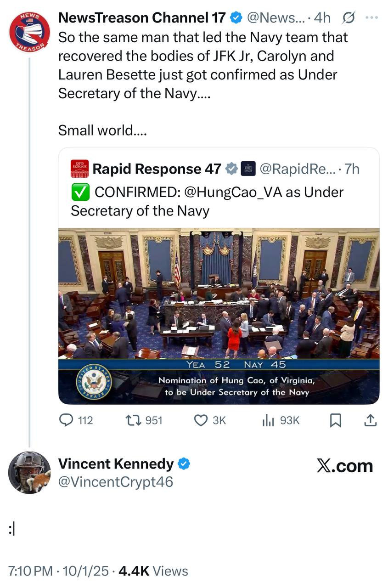Click NewsTreason Channel 17 display name

coord(142,17)
